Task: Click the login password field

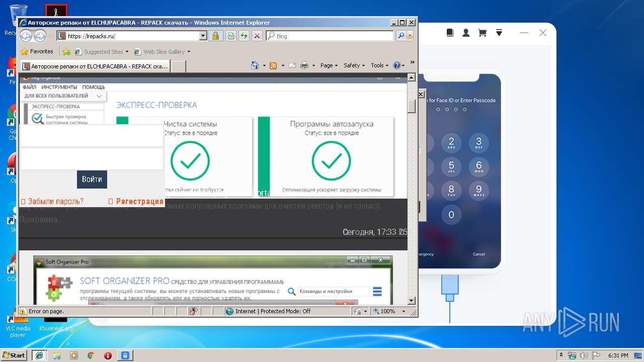Action: [x=92, y=159]
